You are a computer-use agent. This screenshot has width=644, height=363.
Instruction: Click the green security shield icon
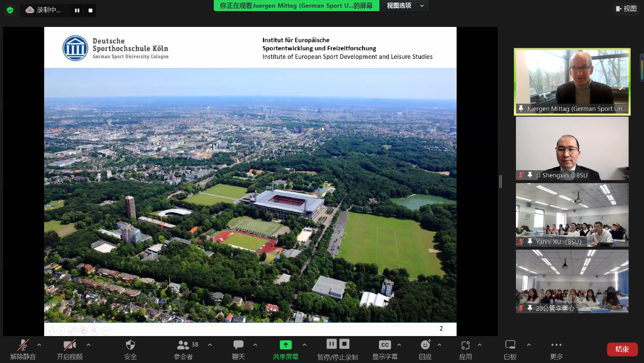[10, 10]
